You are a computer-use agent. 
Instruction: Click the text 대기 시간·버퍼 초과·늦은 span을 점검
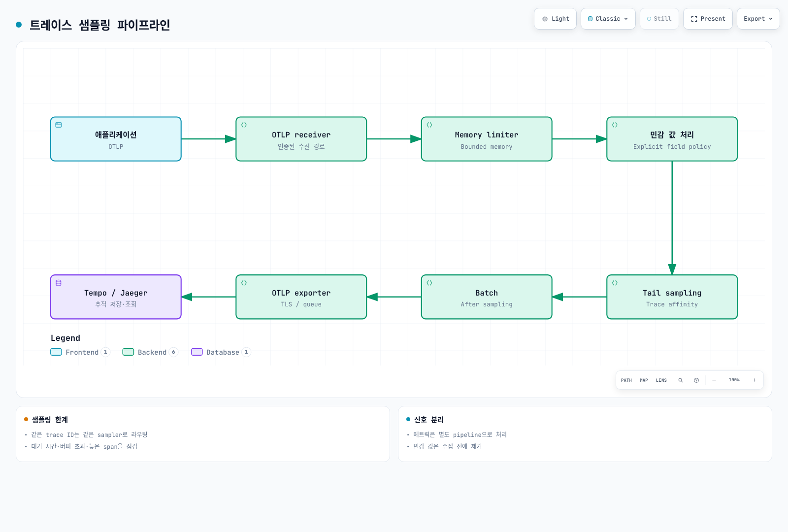84,446
